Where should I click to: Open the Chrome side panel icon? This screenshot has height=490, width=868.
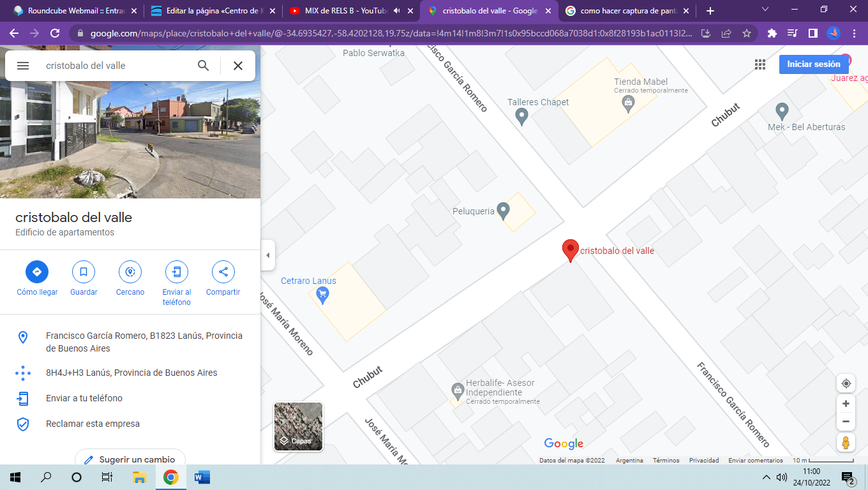tap(813, 33)
